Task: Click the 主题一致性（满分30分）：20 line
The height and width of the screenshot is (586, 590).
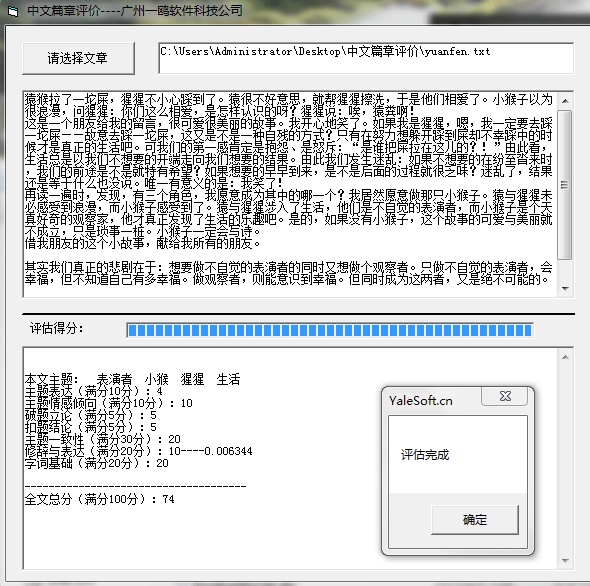Action: [x=102, y=439]
